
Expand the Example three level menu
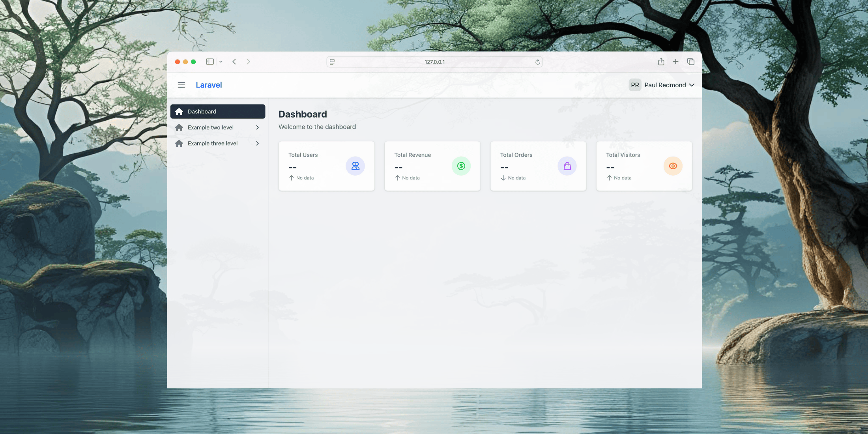257,143
